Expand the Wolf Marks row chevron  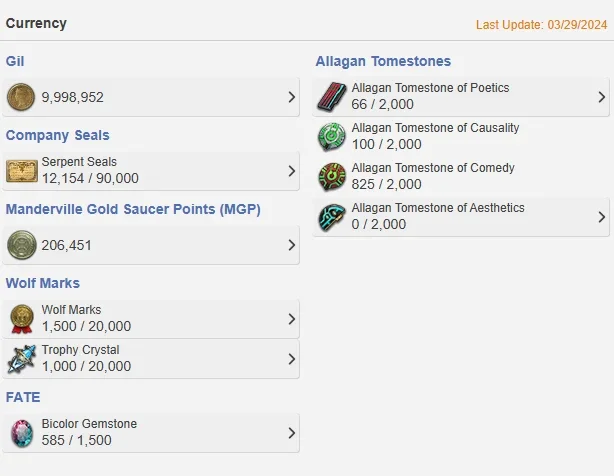click(292, 319)
